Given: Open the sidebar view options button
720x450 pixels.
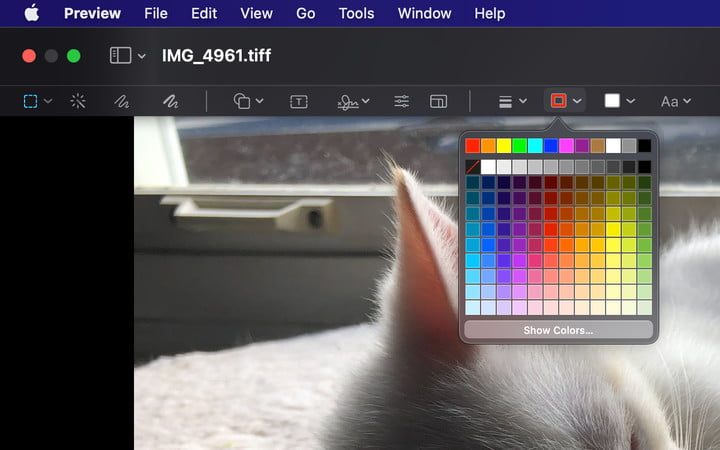Looking at the screenshot, I should [x=127, y=56].
